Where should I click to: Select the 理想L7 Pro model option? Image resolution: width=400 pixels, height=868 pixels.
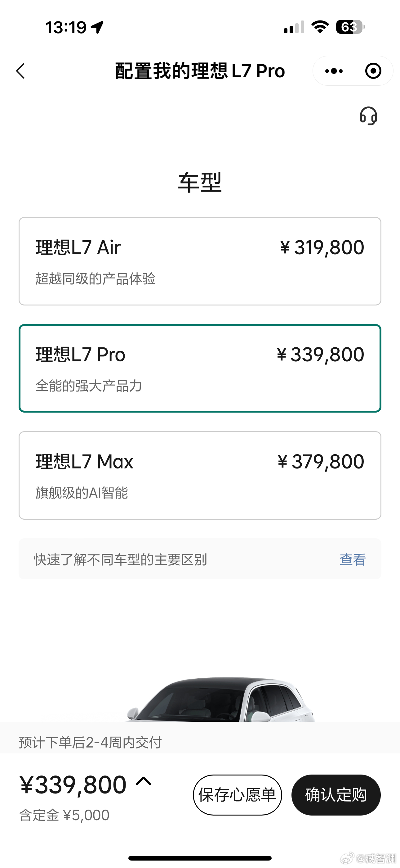(200, 368)
